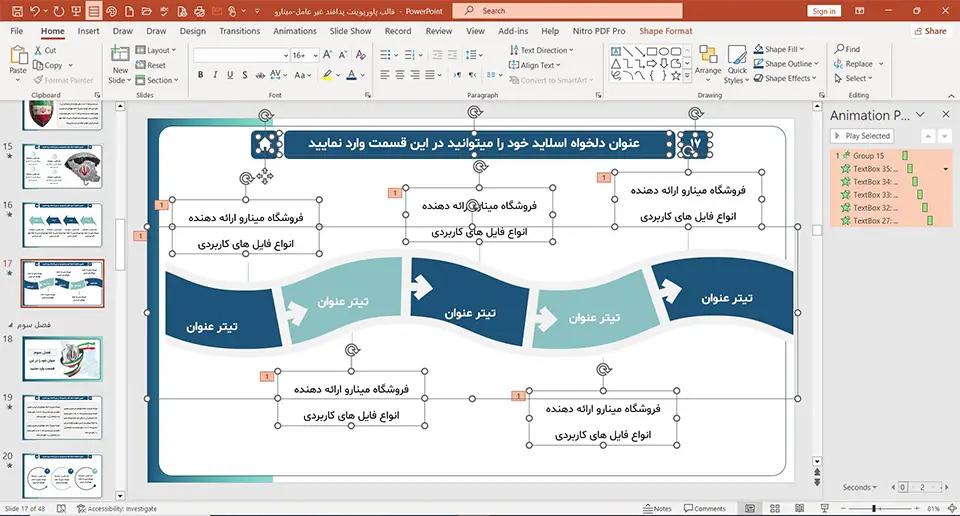Screen dimensions: 960x516
Task: Click the Save icon in the title bar
Action: pos(17,11)
